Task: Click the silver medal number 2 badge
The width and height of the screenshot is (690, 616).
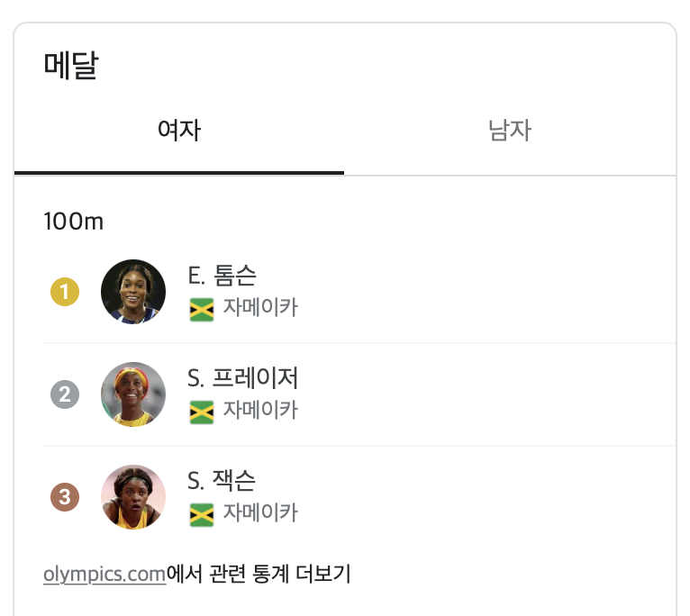Action: point(65,394)
